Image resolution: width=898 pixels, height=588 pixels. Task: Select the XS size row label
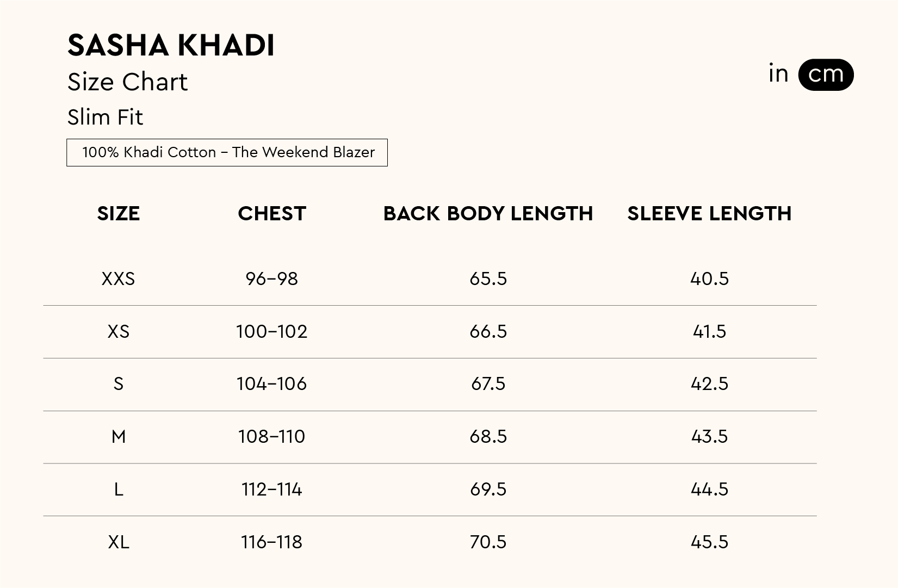tap(119, 332)
